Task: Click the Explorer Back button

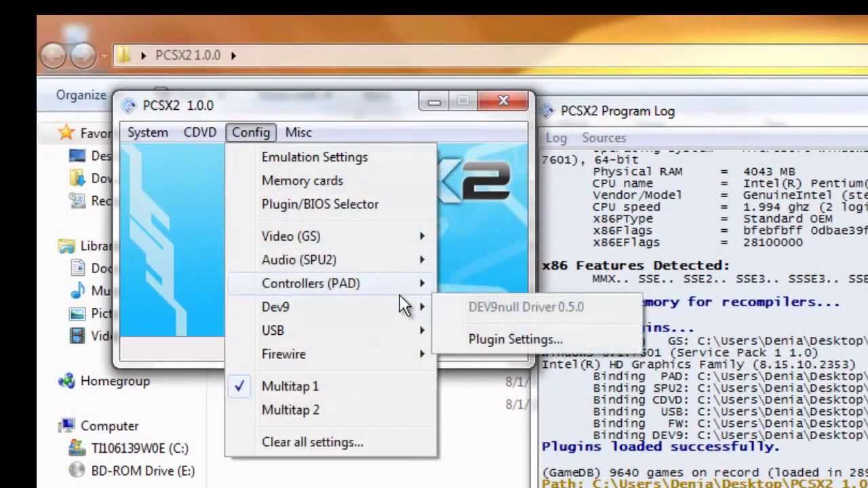Action: point(54,55)
